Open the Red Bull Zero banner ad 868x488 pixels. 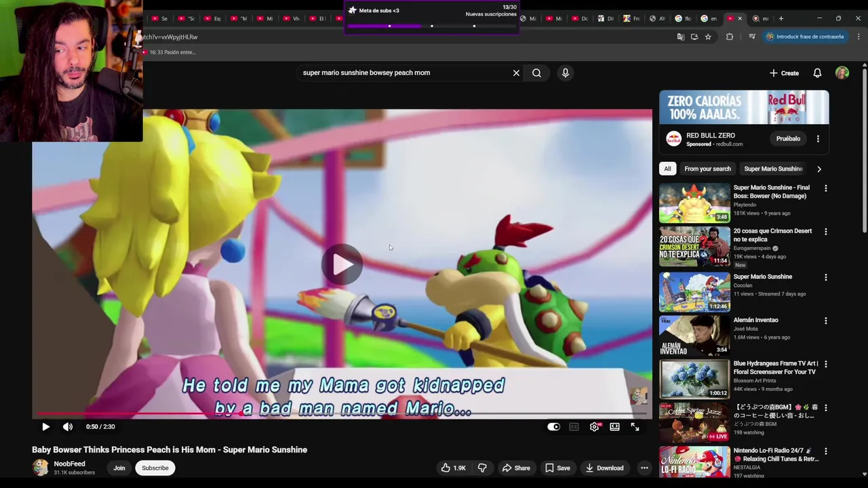[744, 108]
